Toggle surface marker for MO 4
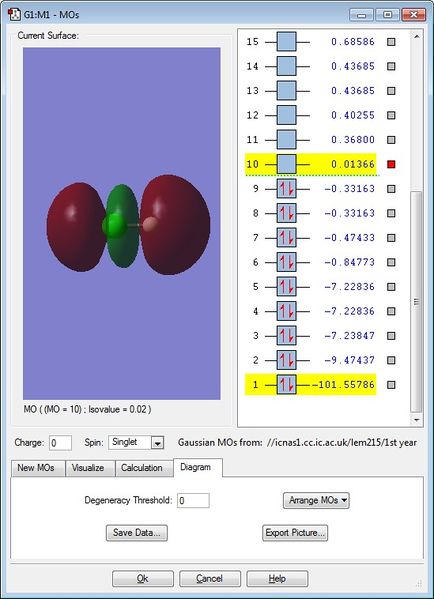 [391, 311]
